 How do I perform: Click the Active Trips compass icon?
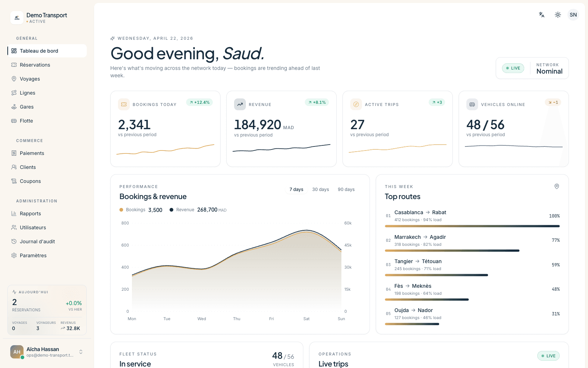pyautogui.click(x=356, y=105)
